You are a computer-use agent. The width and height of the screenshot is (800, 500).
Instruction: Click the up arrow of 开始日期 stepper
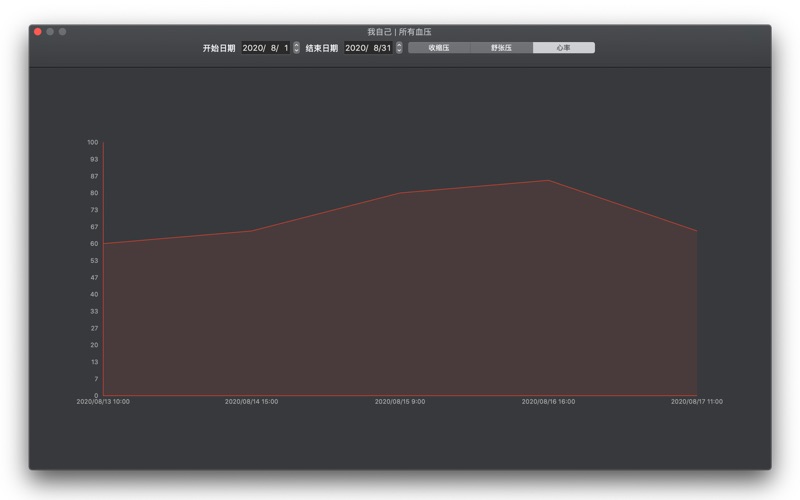[x=296, y=45]
